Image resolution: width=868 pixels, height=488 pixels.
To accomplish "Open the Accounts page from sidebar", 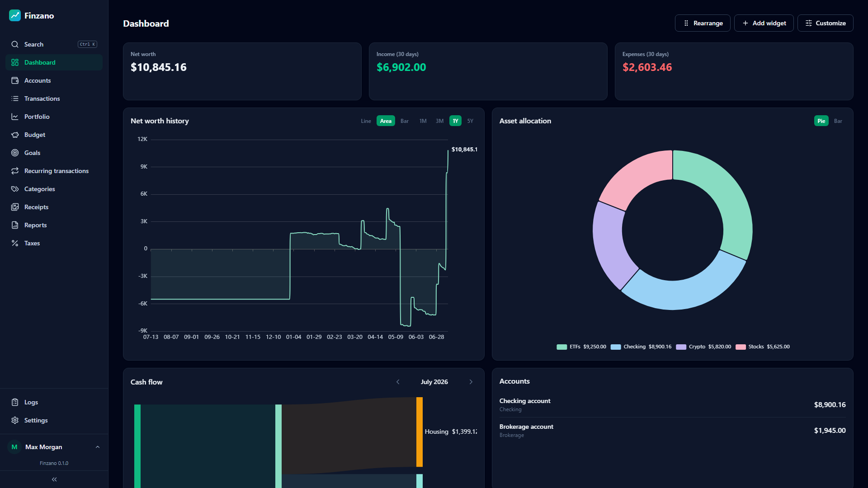I will pyautogui.click(x=54, y=80).
